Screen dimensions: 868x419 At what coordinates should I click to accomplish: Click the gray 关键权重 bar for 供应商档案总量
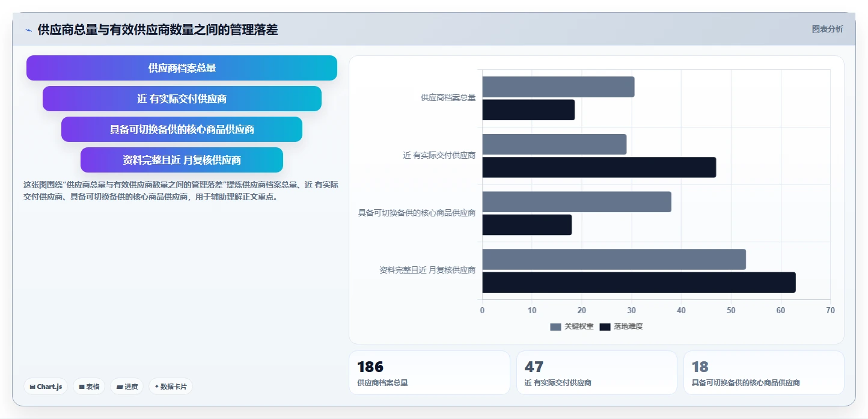[x=558, y=87]
